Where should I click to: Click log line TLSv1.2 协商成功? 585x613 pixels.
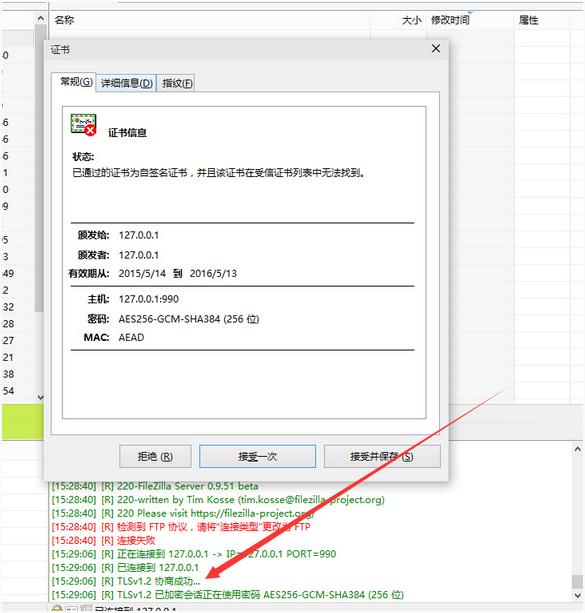tap(126, 581)
